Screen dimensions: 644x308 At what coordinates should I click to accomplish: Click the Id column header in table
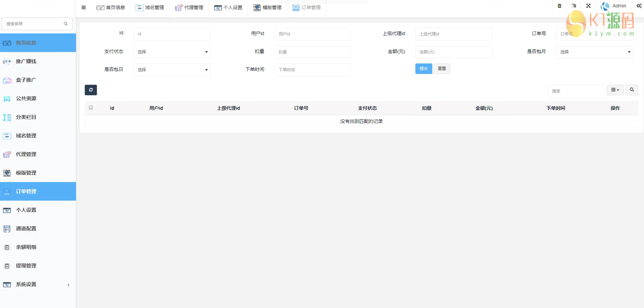[112, 108]
